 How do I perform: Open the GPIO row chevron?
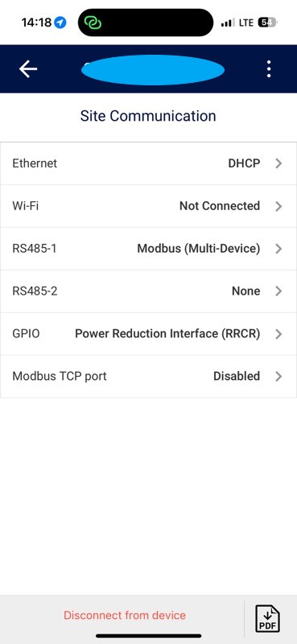[x=279, y=334]
